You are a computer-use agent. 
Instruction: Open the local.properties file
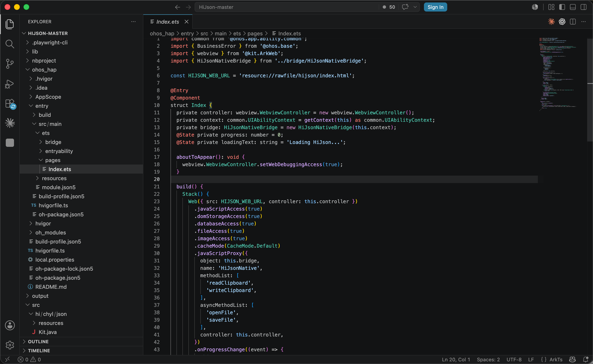(x=82, y=260)
